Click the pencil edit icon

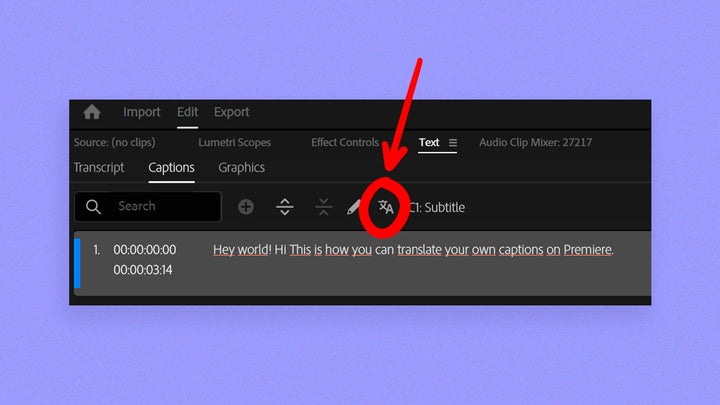coord(354,207)
